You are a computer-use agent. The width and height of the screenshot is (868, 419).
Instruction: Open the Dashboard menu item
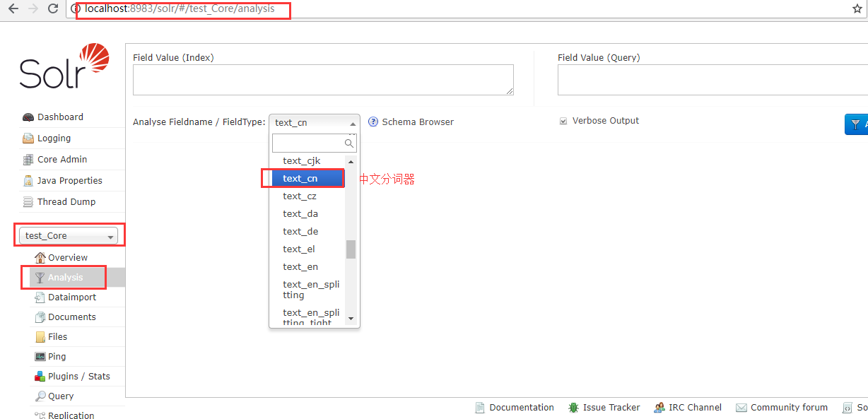(60, 117)
